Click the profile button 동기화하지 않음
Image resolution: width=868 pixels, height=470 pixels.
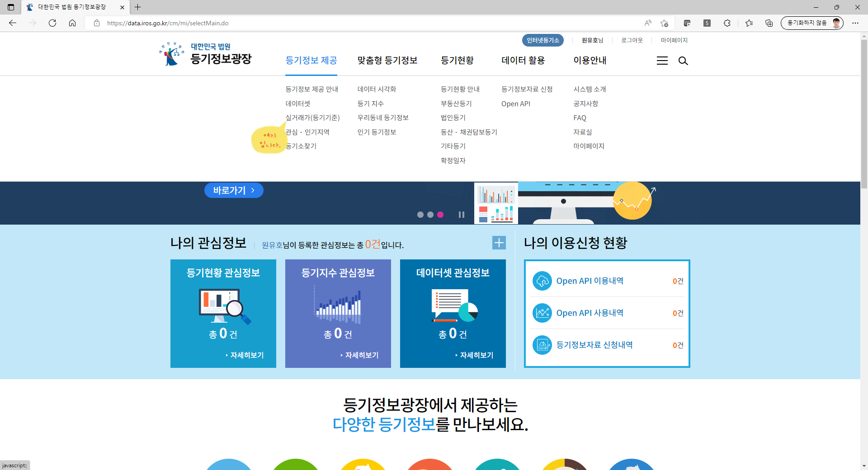click(812, 23)
